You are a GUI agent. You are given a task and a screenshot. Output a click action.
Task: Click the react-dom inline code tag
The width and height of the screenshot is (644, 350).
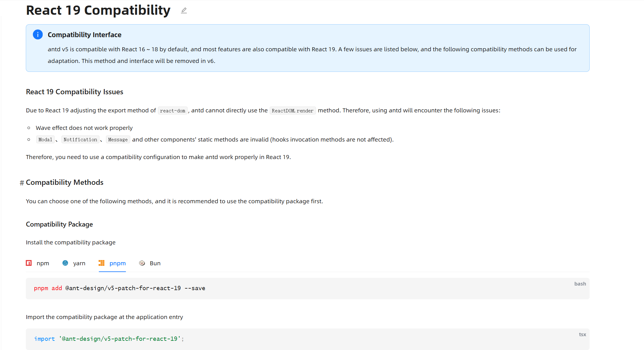point(173,111)
